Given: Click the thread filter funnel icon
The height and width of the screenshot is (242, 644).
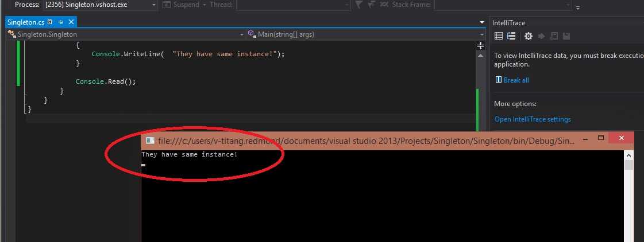Looking at the screenshot, I should [x=358, y=5].
